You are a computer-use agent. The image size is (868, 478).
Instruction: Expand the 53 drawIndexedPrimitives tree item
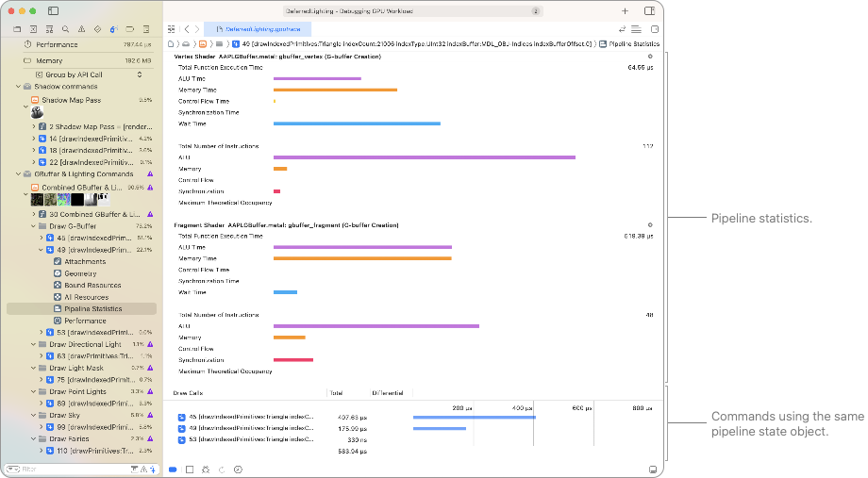[x=42, y=333]
